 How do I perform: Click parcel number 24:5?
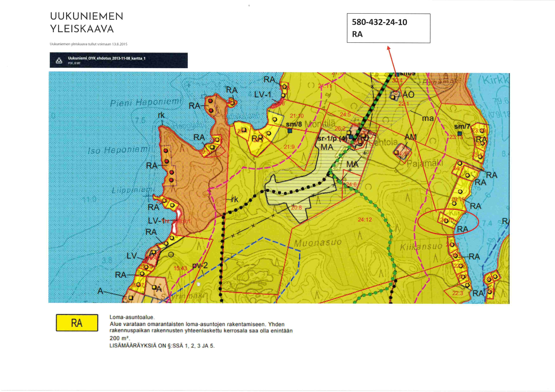click(345, 114)
